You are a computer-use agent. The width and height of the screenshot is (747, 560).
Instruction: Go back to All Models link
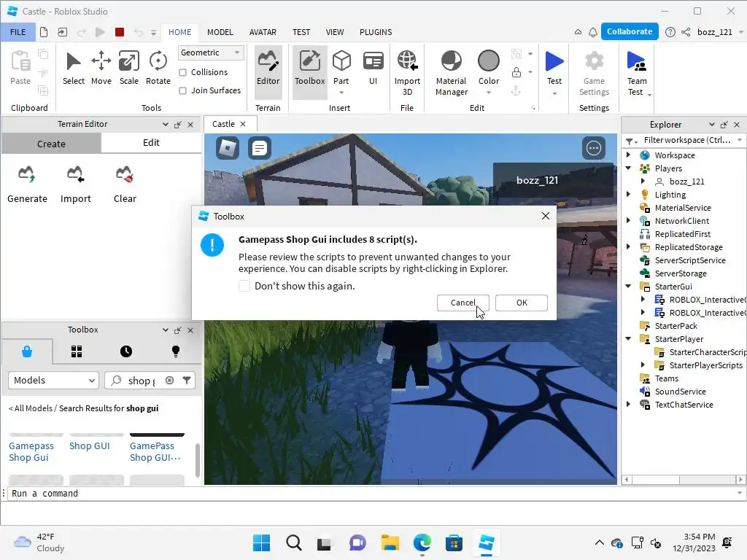tap(31, 408)
